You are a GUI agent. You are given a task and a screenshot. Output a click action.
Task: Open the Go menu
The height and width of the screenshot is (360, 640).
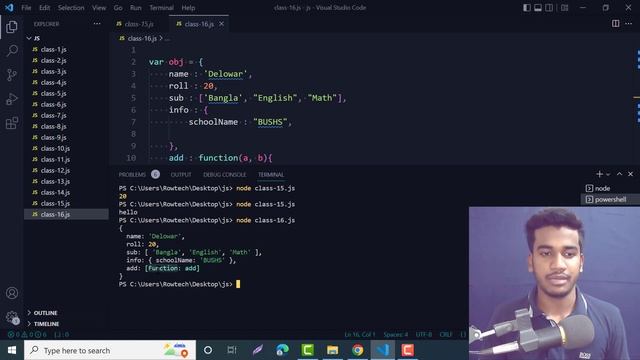coord(118,8)
